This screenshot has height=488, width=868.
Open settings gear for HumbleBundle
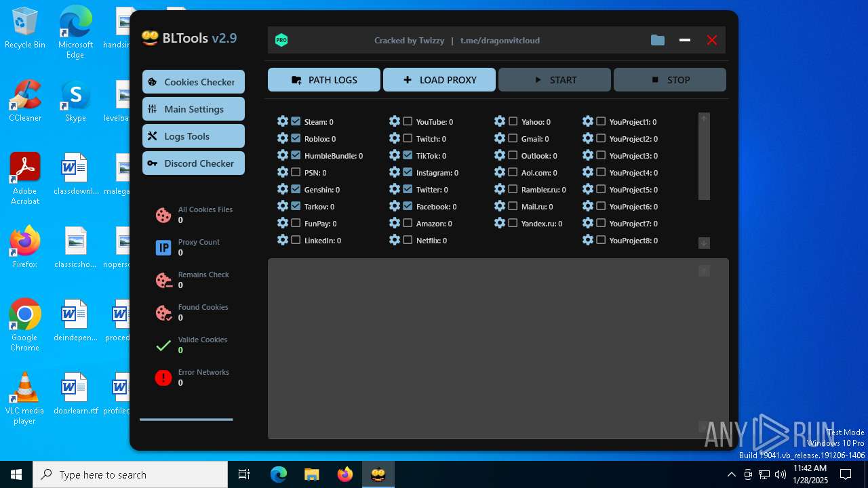tap(283, 155)
